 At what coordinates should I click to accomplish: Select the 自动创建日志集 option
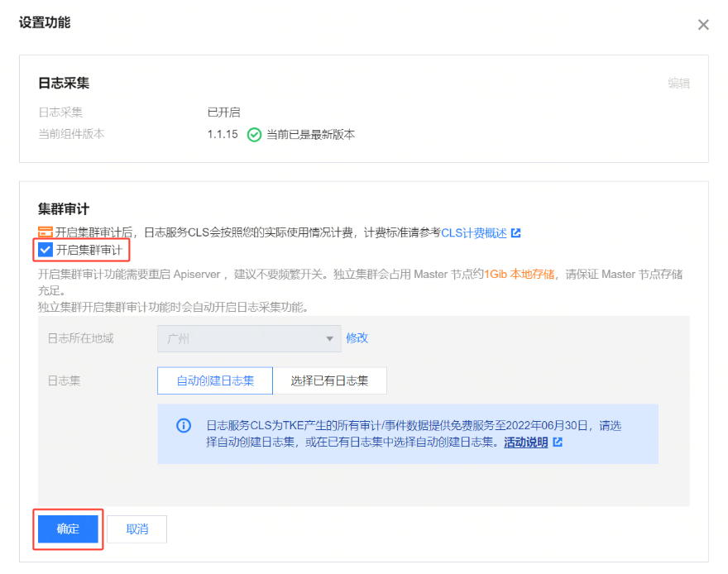pos(215,381)
